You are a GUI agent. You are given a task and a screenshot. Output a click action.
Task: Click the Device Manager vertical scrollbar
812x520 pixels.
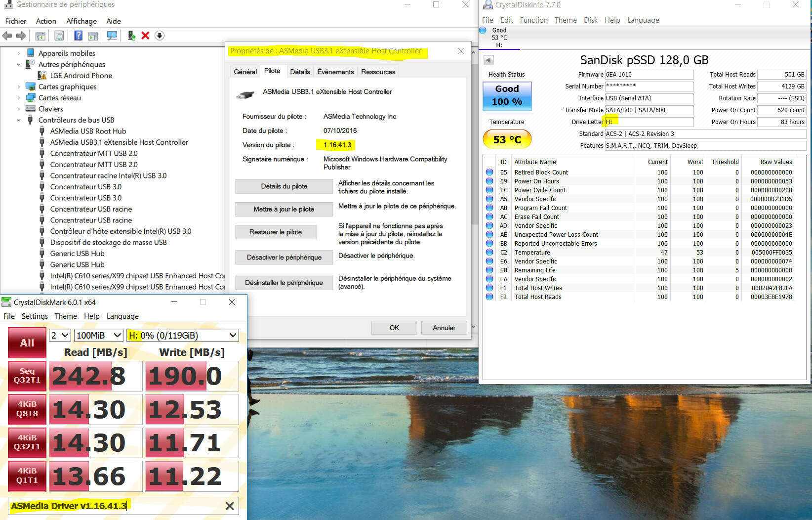click(474, 188)
